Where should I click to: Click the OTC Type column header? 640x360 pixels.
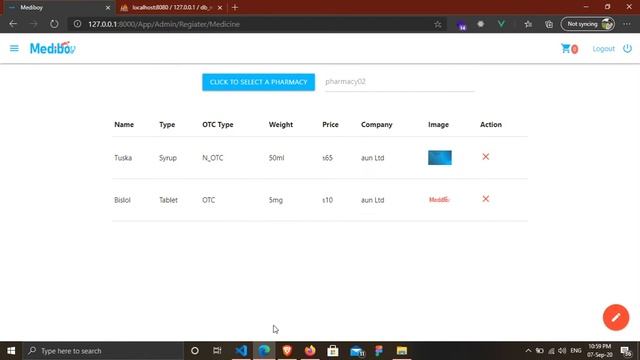[x=218, y=124]
